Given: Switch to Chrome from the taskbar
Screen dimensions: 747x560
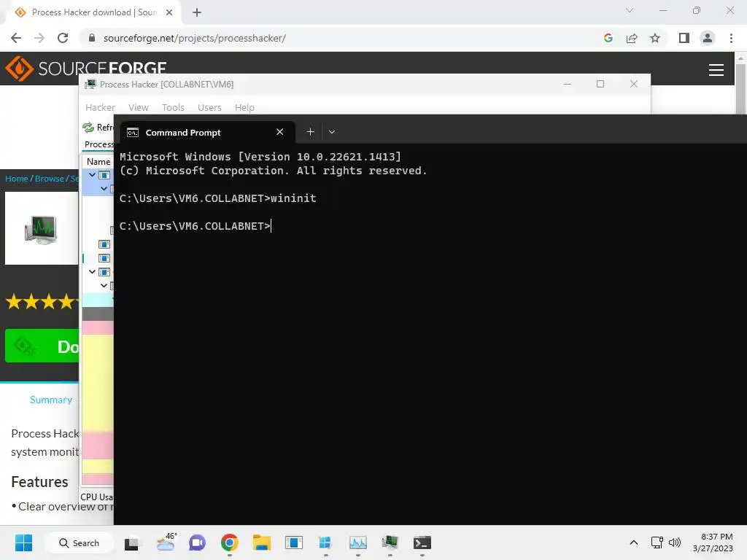Looking at the screenshot, I should coord(229,542).
